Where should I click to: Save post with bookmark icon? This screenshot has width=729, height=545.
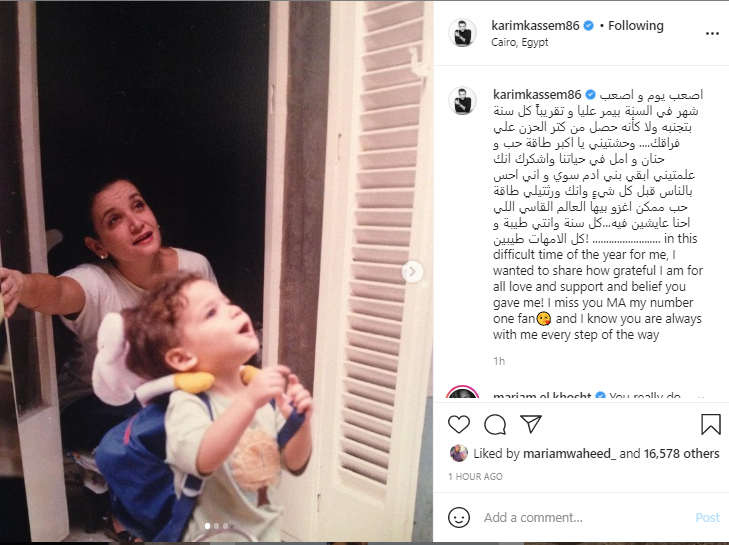pyautogui.click(x=711, y=424)
